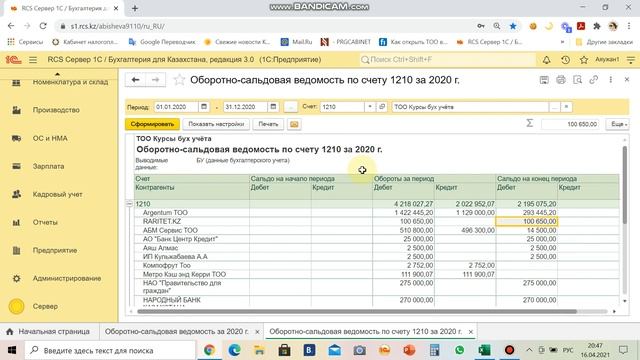Send the report by e-mail envelope icon
This screenshot has height=360, width=640.
click(294, 124)
